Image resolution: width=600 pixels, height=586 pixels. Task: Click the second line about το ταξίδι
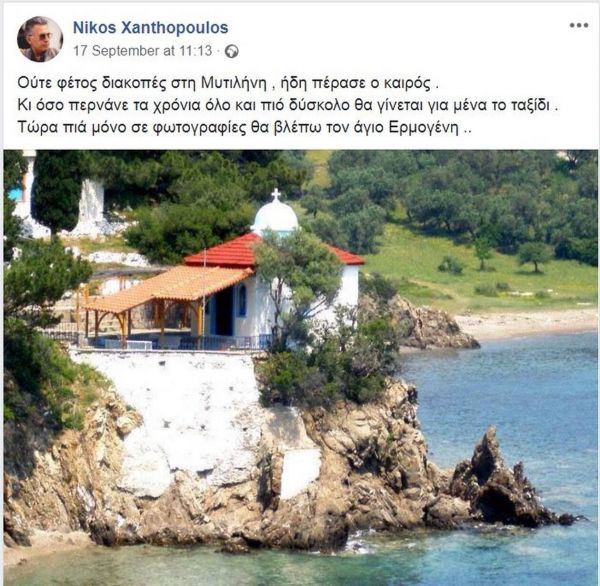coord(288,106)
